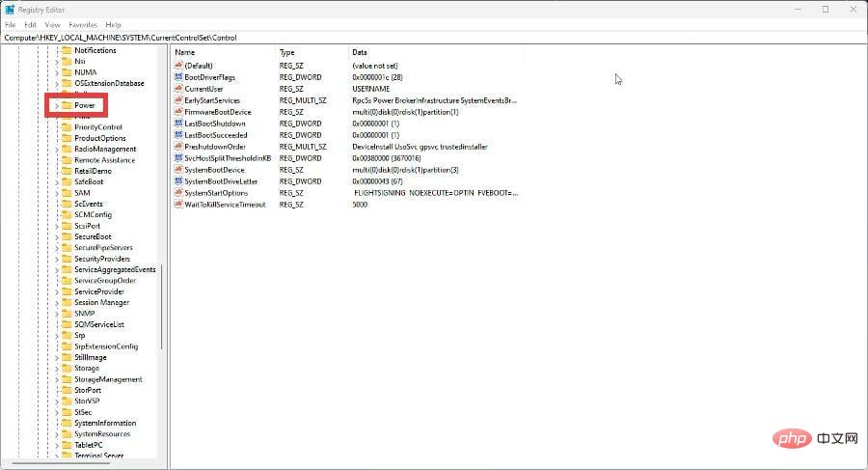
Task: Expand the RadioManagement key node
Action: 57,149
